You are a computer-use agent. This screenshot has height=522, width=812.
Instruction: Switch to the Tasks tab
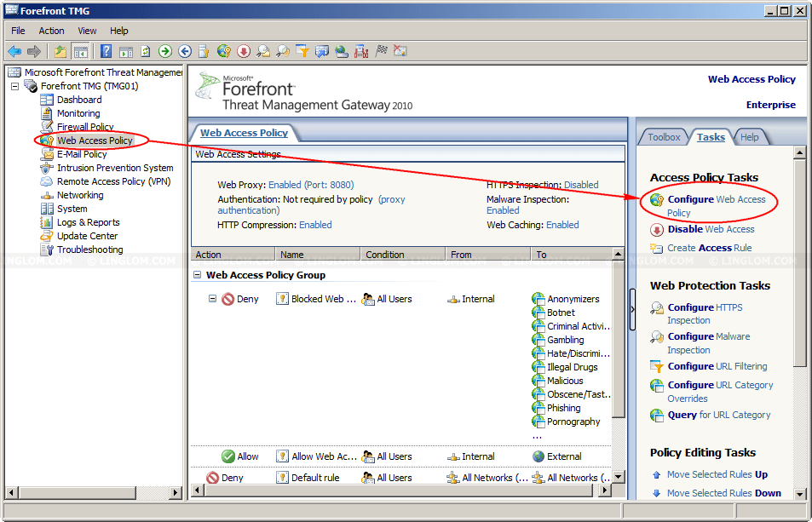(x=711, y=137)
